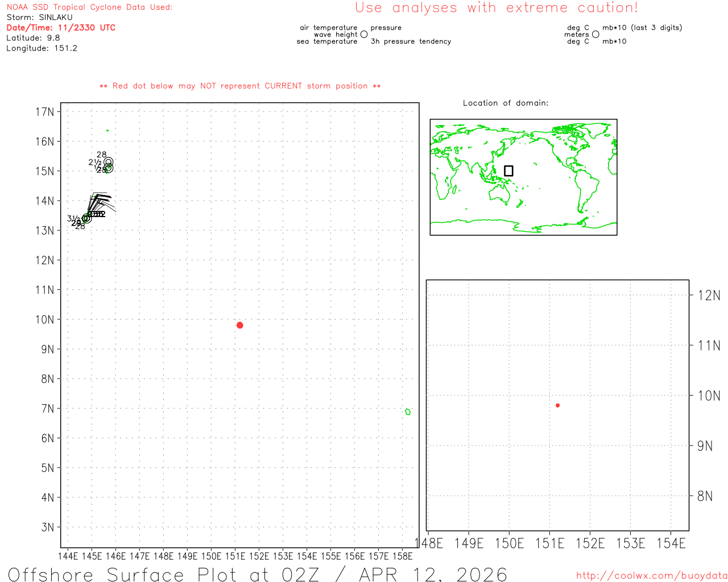Click the '3N' latitude axis label
Image resolution: width=728 pixels, height=582 pixels.
point(48,527)
